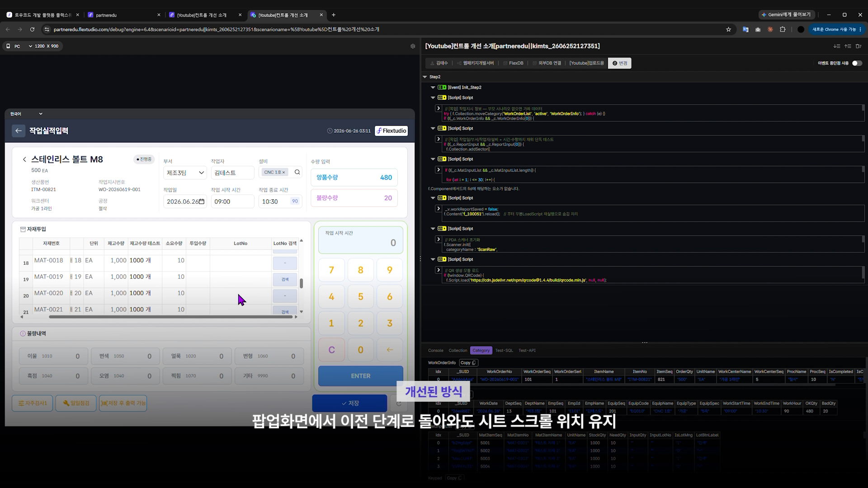Click the ENTER keypad button
This screenshot has width=868, height=488.
tap(360, 376)
